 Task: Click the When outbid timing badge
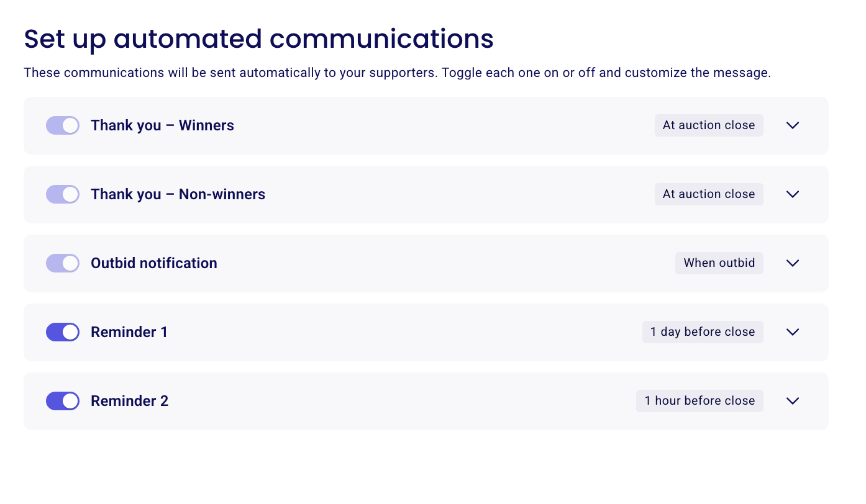tap(719, 263)
